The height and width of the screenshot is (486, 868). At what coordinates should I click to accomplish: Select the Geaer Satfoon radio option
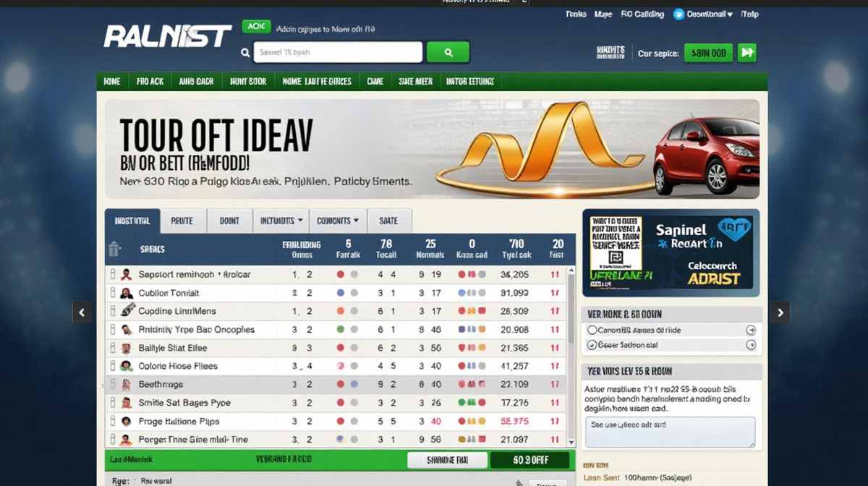[x=592, y=345]
